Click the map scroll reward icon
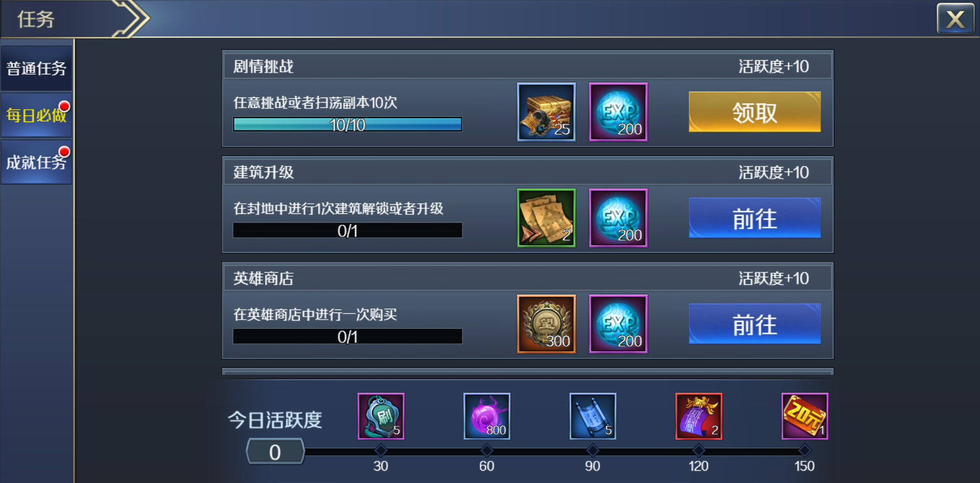 click(x=546, y=218)
